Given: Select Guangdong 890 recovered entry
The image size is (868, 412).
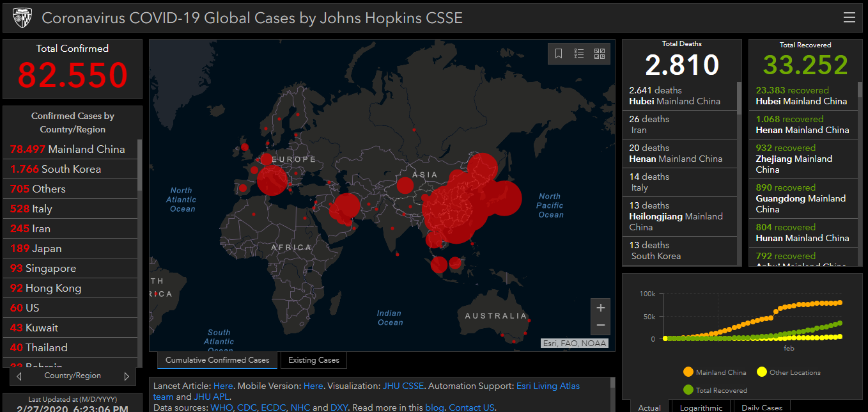Looking at the screenshot, I should pos(803,198).
